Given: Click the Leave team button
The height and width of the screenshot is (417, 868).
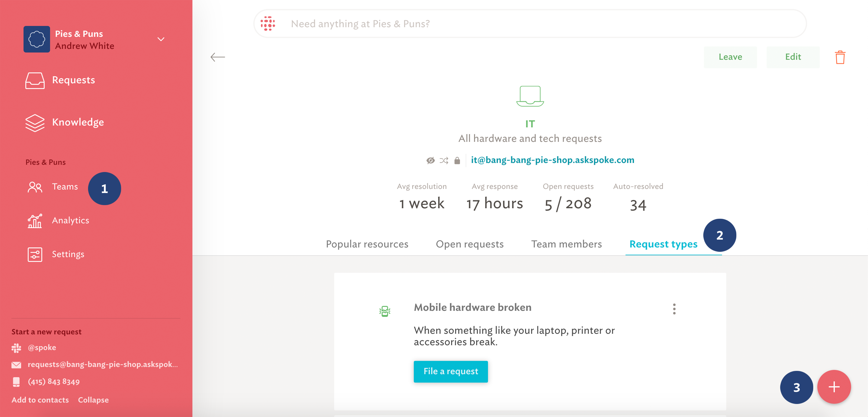Looking at the screenshot, I should tap(730, 57).
